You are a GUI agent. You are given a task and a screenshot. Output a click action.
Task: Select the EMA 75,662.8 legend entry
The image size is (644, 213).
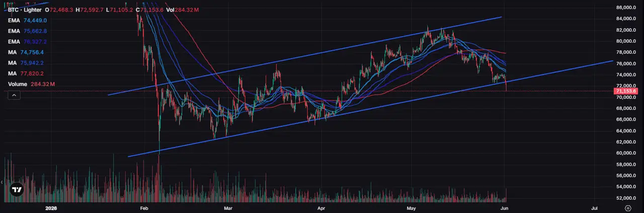click(x=27, y=31)
